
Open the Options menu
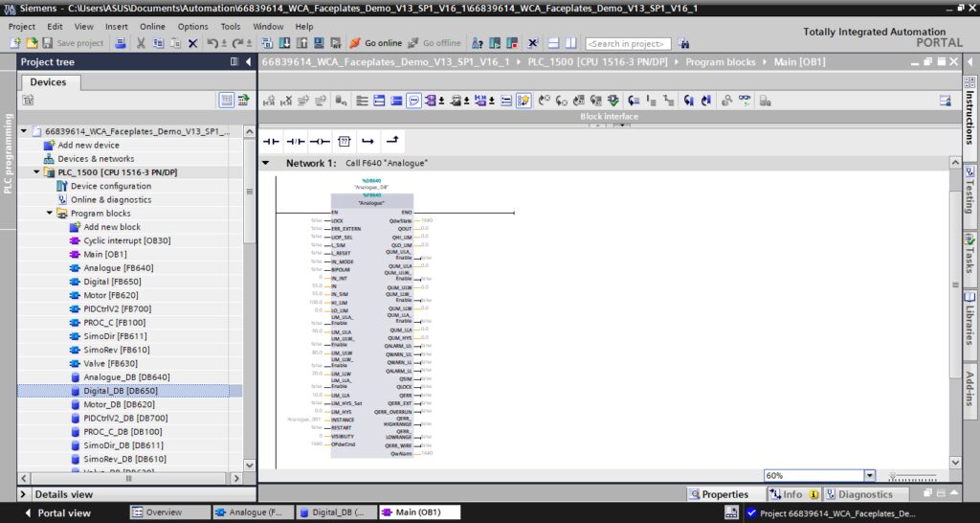(192, 26)
